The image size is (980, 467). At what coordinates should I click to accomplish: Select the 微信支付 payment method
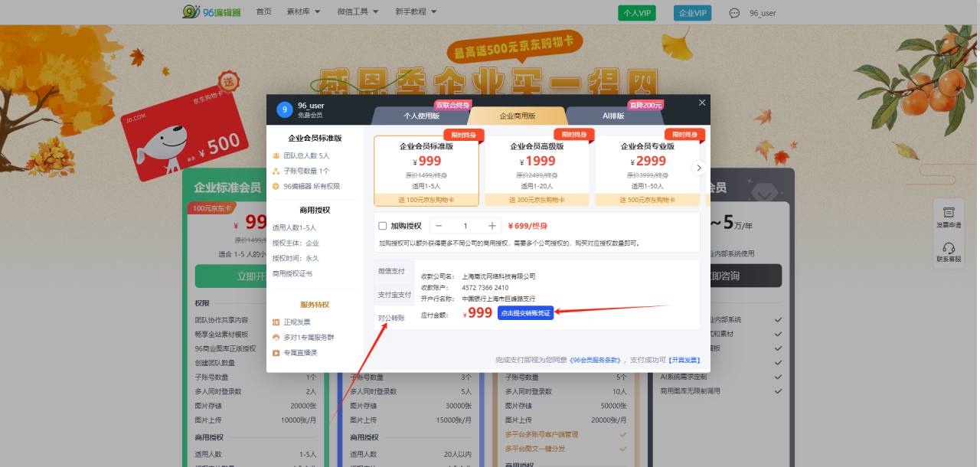(390, 271)
